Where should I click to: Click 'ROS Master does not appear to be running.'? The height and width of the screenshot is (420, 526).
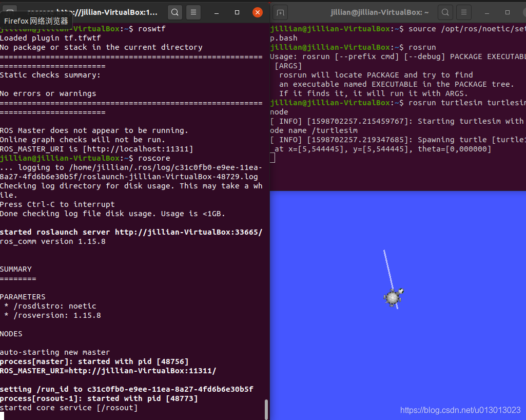pyautogui.click(x=94, y=130)
